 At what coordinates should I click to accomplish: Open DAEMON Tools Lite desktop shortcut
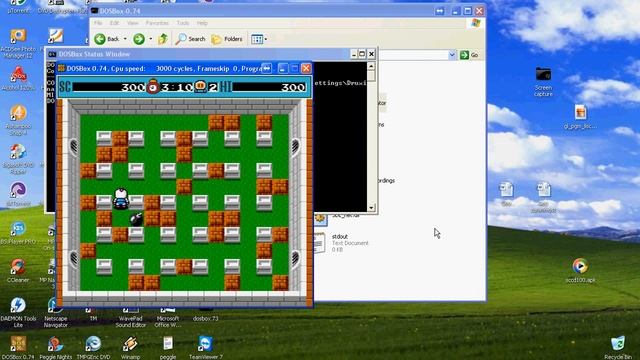tap(18, 312)
